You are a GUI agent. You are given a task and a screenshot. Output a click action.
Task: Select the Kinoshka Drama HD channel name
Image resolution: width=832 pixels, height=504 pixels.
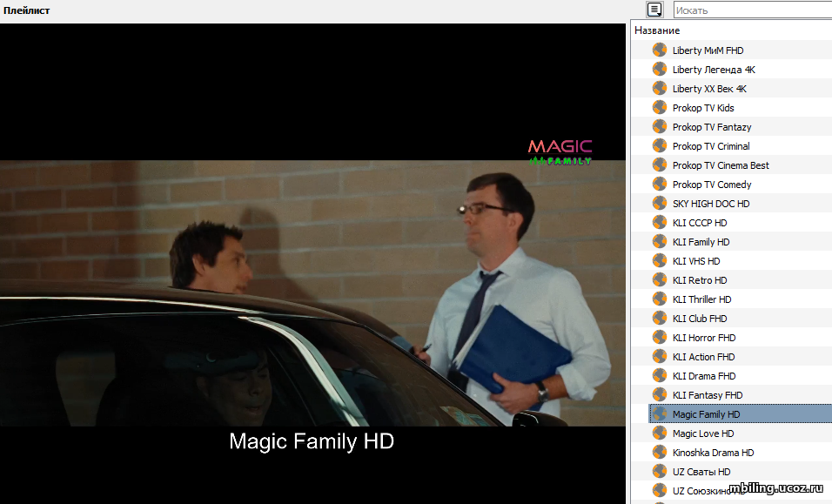tap(713, 453)
